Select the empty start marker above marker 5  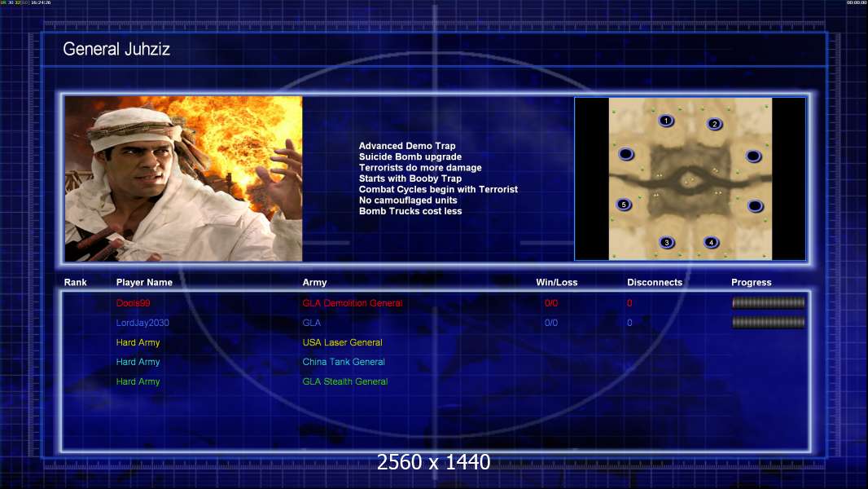[x=625, y=154]
